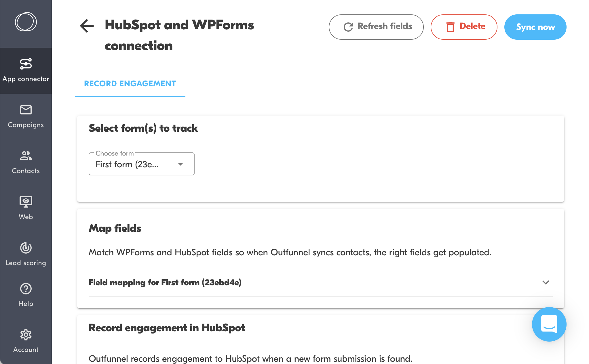Select the RECORD ENGAGEMENT tab
This screenshot has width=589, height=364.
point(130,83)
